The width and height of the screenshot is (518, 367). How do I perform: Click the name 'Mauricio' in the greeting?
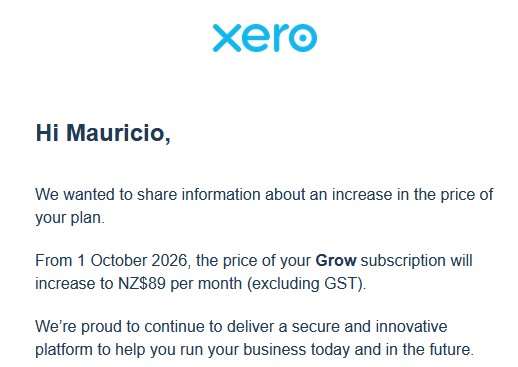click(x=115, y=133)
